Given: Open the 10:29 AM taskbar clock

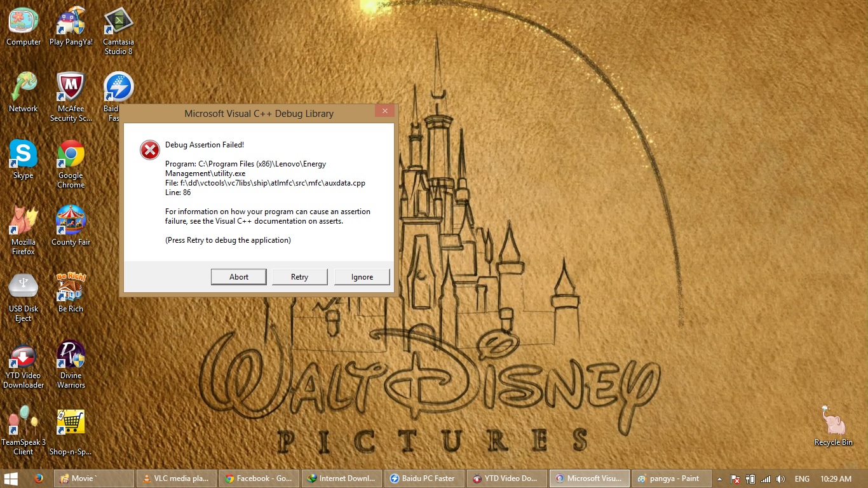Looking at the screenshot, I should click(836, 479).
